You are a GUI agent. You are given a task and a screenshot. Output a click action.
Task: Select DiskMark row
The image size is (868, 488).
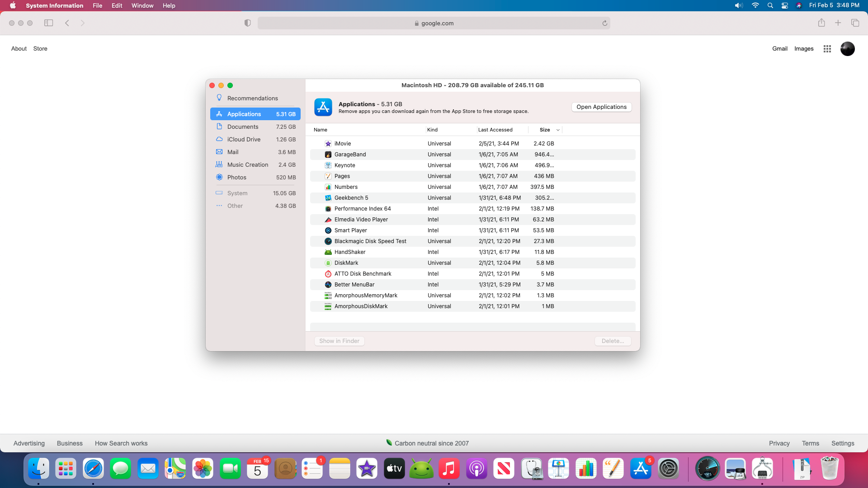(x=472, y=263)
